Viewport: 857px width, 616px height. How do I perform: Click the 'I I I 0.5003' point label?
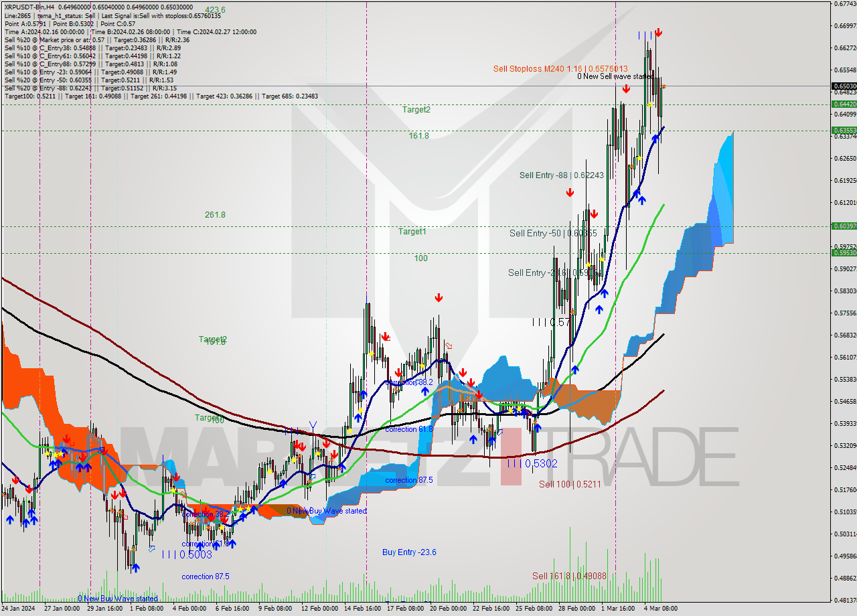187,554
